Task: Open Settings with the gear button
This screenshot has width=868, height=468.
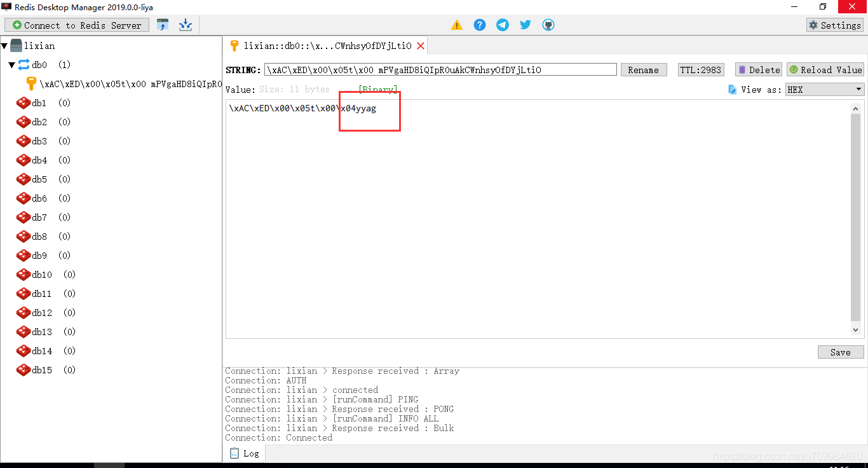Action: (835, 25)
